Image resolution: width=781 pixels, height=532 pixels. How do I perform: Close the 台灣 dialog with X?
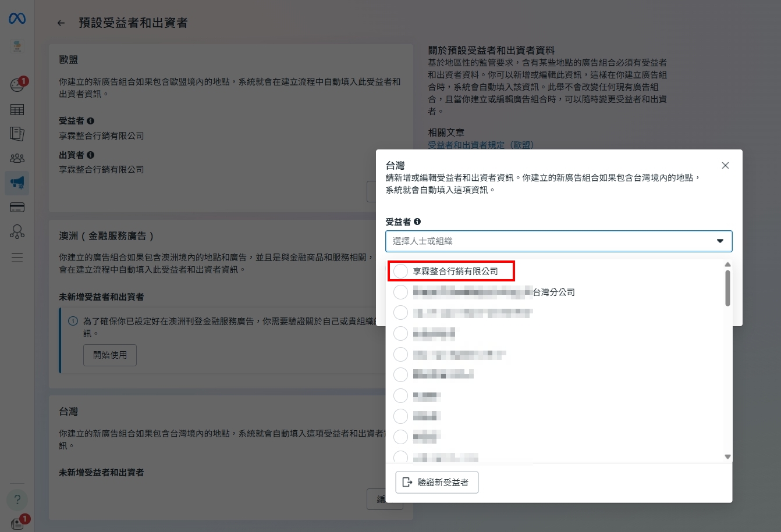click(725, 166)
